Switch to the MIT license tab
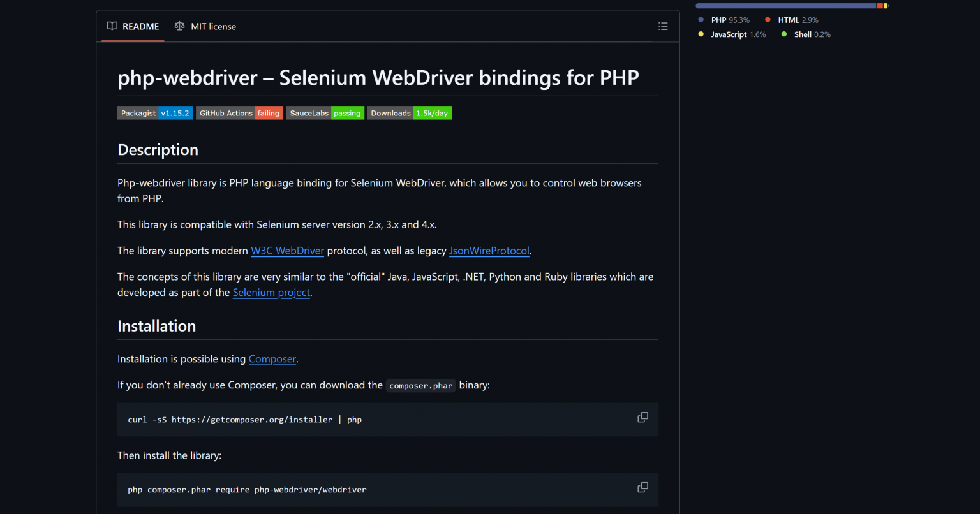Screen dimensions: 980x514 [x=205, y=26]
